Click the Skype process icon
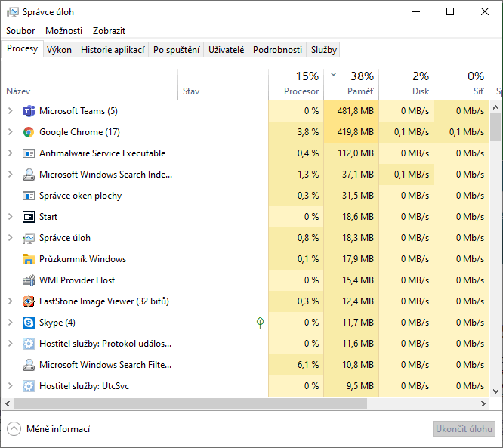The height and width of the screenshot is (448, 503). (x=29, y=323)
